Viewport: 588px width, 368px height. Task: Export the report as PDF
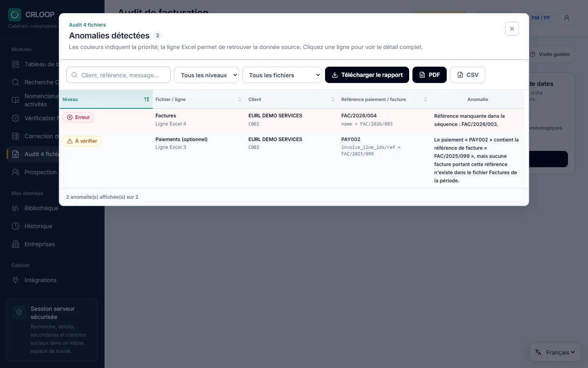tap(430, 75)
